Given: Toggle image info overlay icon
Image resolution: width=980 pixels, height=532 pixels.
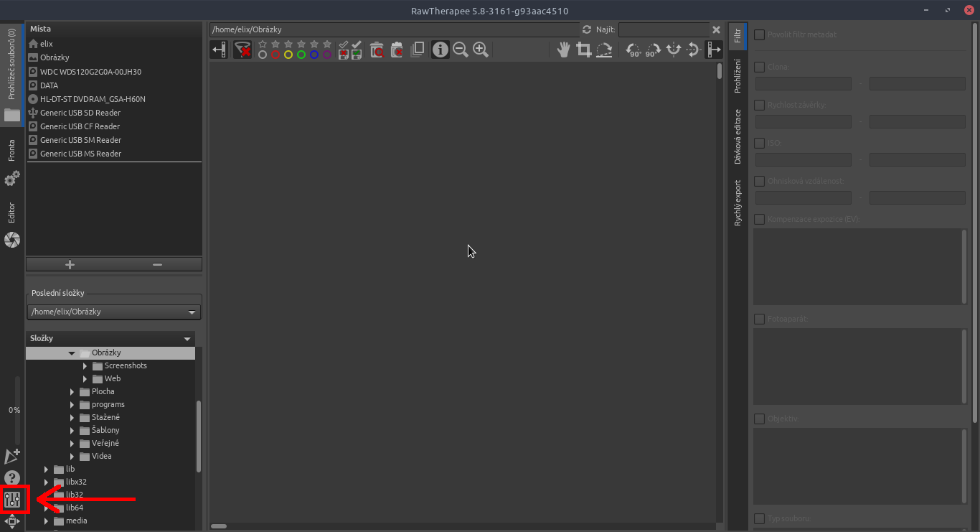Looking at the screenshot, I should coord(440,50).
